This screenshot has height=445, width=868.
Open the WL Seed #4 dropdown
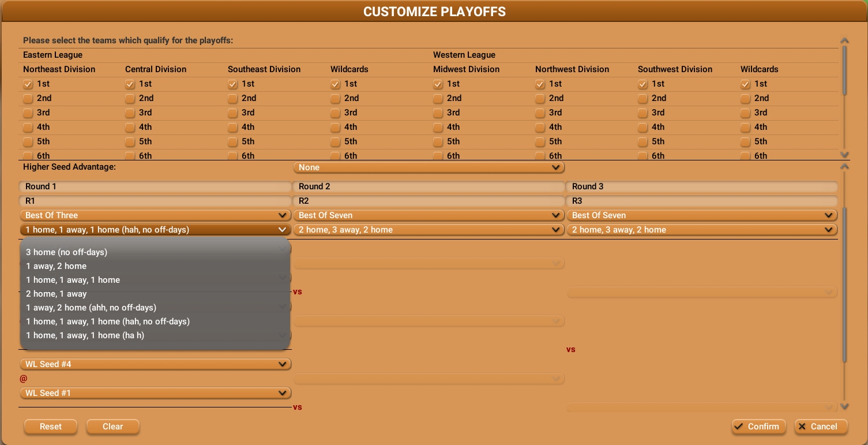[155, 364]
